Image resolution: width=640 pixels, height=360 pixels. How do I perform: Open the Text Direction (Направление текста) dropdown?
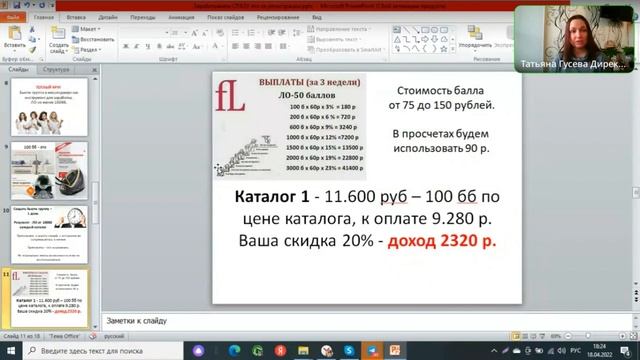340,29
